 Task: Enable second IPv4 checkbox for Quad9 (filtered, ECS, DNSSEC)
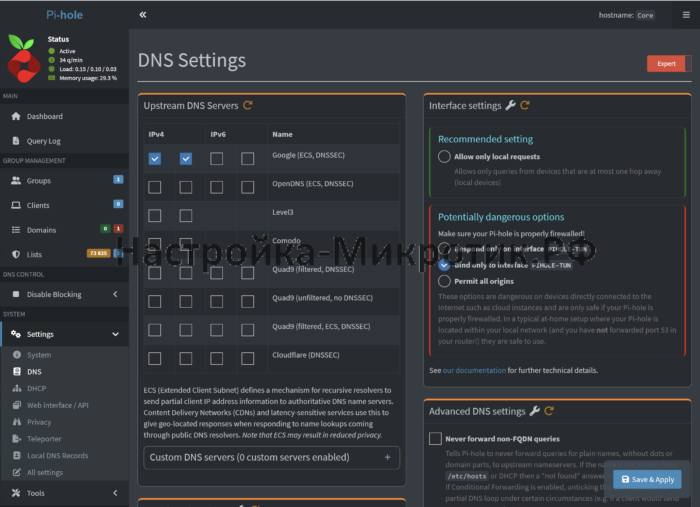(x=186, y=330)
